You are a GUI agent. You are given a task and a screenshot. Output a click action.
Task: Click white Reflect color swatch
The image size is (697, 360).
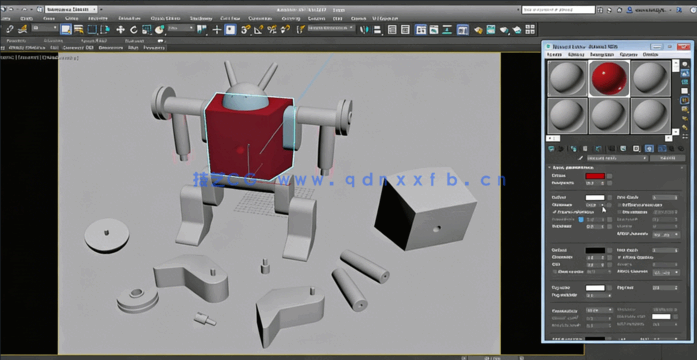(x=595, y=197)
